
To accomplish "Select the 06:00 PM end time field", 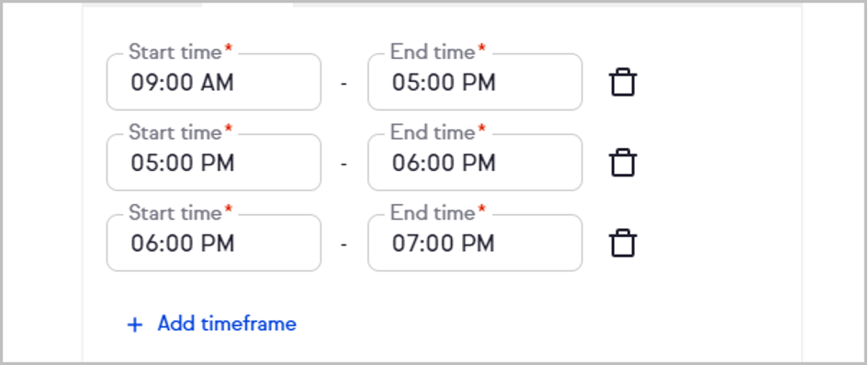I will pyautogui.click(x=475, y=163).
